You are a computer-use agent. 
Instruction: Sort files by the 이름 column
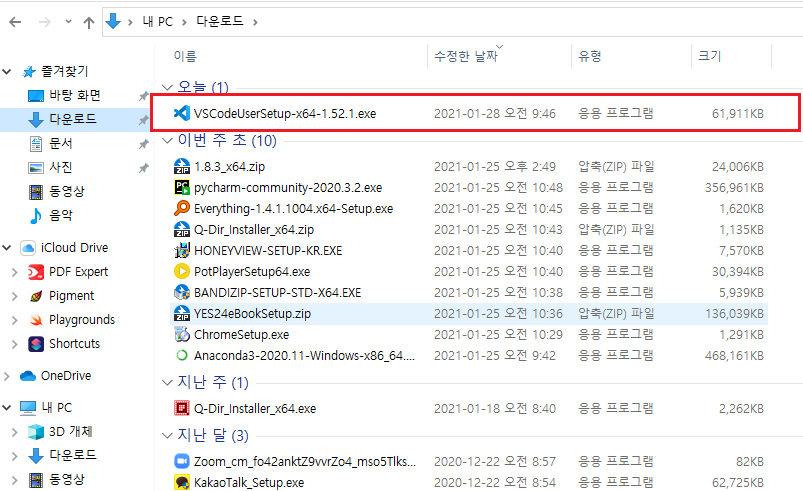pos(185,56)
